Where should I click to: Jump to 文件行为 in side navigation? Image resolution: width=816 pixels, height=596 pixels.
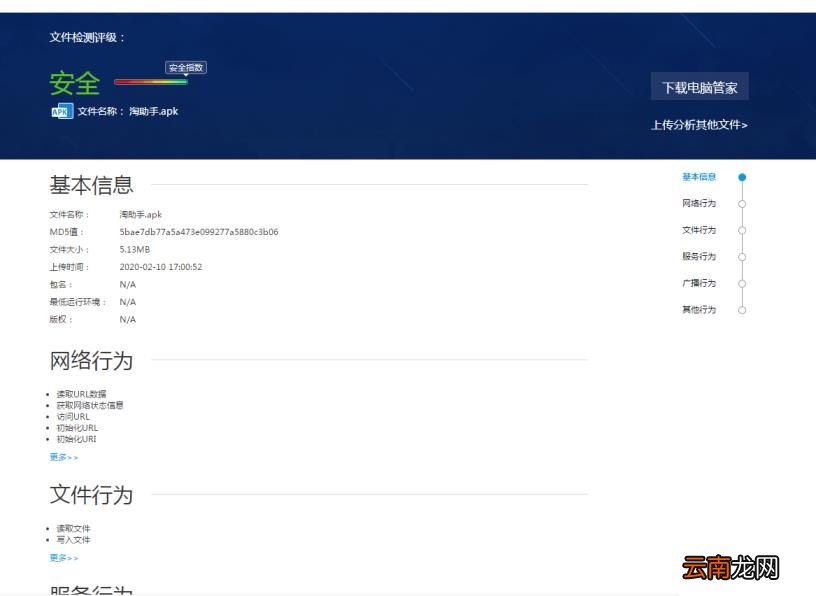point(699,230)
